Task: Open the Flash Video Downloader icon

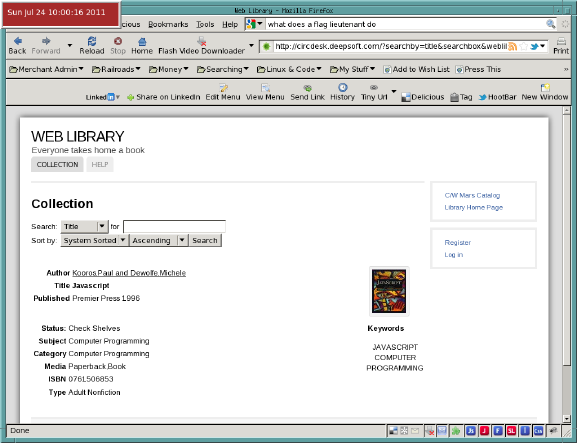Action: tap(201, 41)
